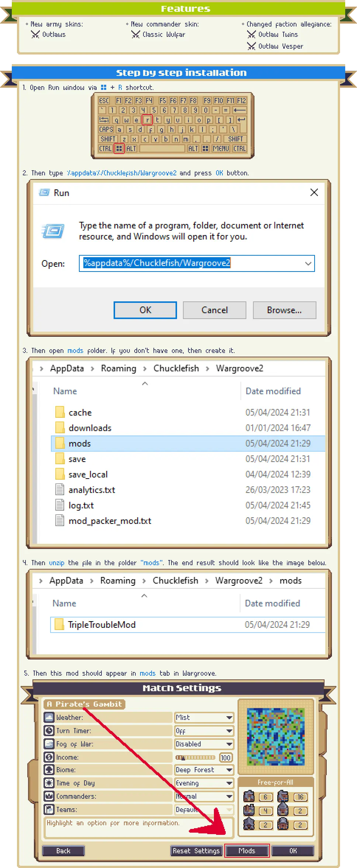Click the crossed swords icon beside Outlaw Twins
Viewport: 357px width, 868px height.
(x=252, y=35)
